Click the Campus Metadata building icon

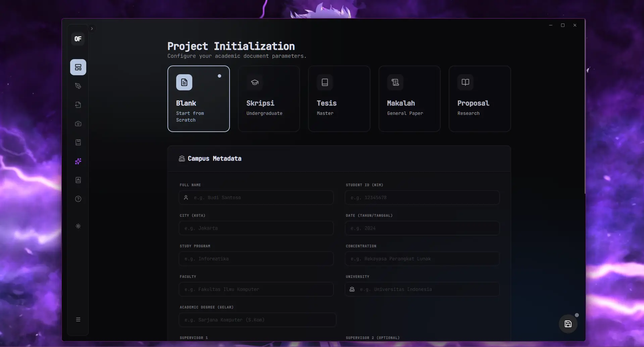pyautogui.click(x=182, y=159)
